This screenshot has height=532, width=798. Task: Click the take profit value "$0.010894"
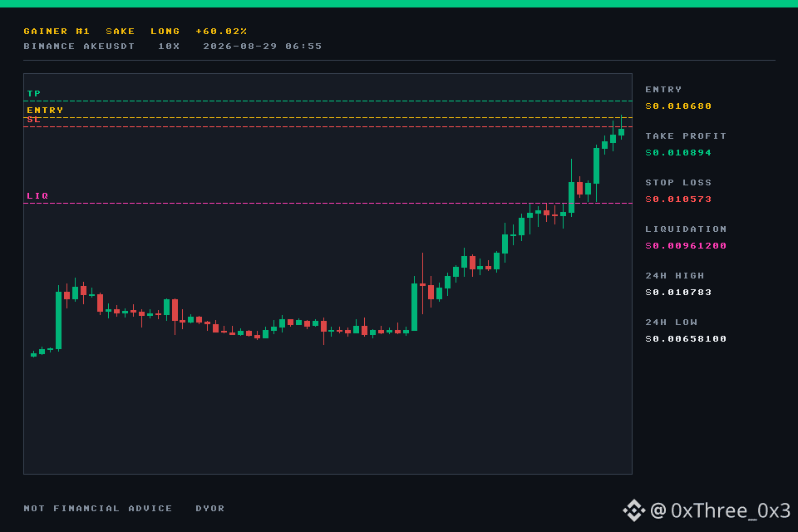coord(678,153)
